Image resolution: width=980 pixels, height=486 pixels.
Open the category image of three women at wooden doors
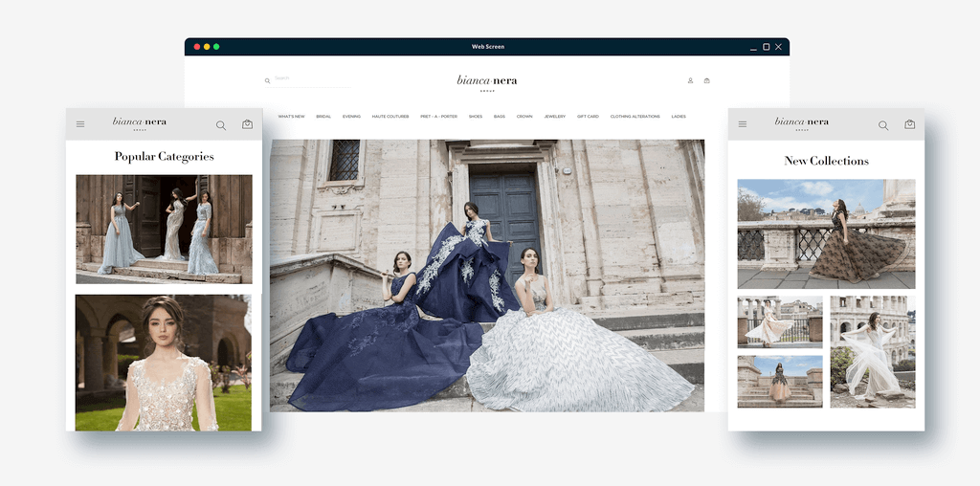pos(164,230)
